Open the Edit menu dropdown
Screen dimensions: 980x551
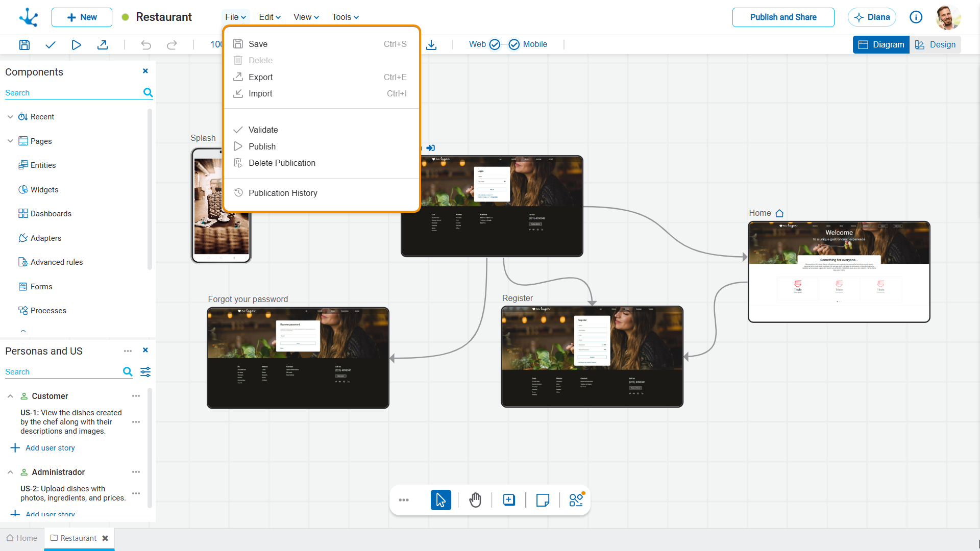(x=269, y=17)
